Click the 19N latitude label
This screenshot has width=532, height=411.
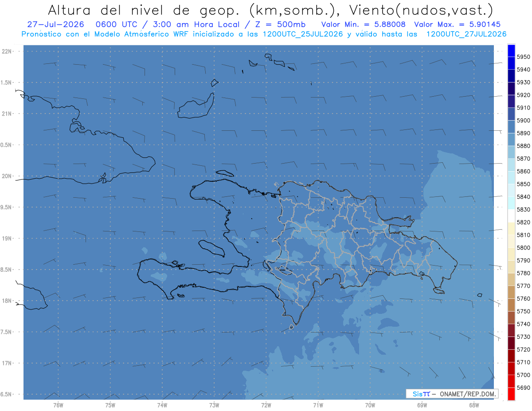[6, 239]
